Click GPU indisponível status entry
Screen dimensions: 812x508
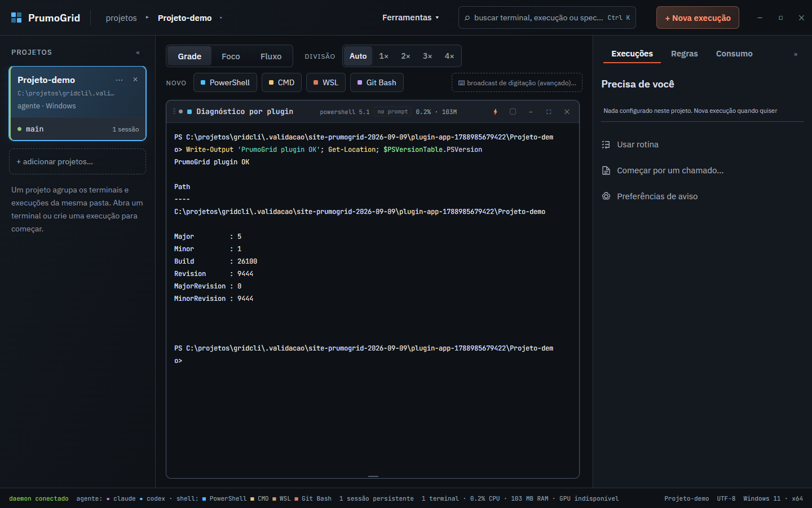(x=589, y=498)
